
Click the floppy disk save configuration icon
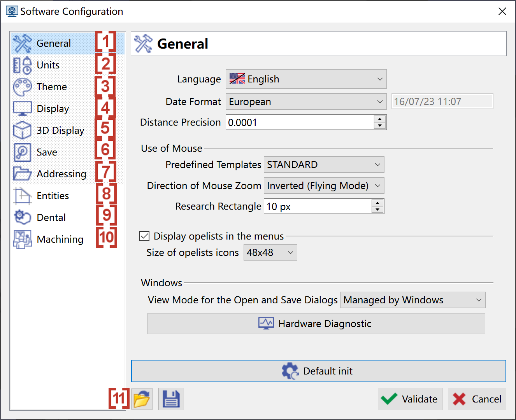(x=171, y=399)
